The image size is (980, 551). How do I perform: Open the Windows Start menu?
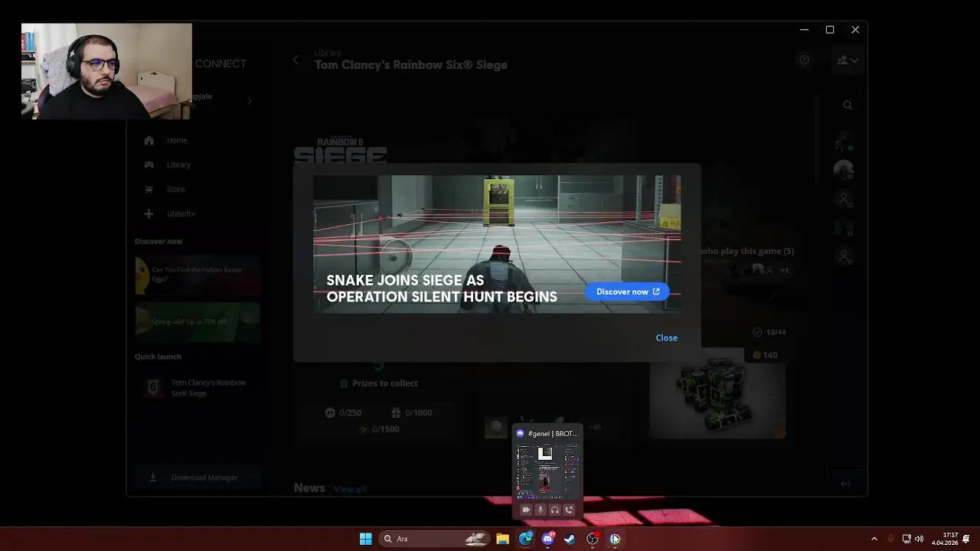(x=366, y=539)
